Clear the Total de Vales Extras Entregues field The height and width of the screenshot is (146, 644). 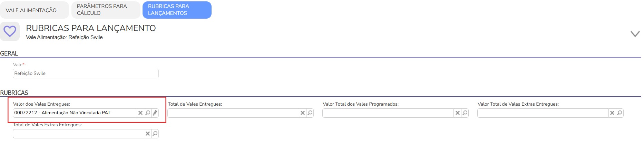(x=148, y=134)
